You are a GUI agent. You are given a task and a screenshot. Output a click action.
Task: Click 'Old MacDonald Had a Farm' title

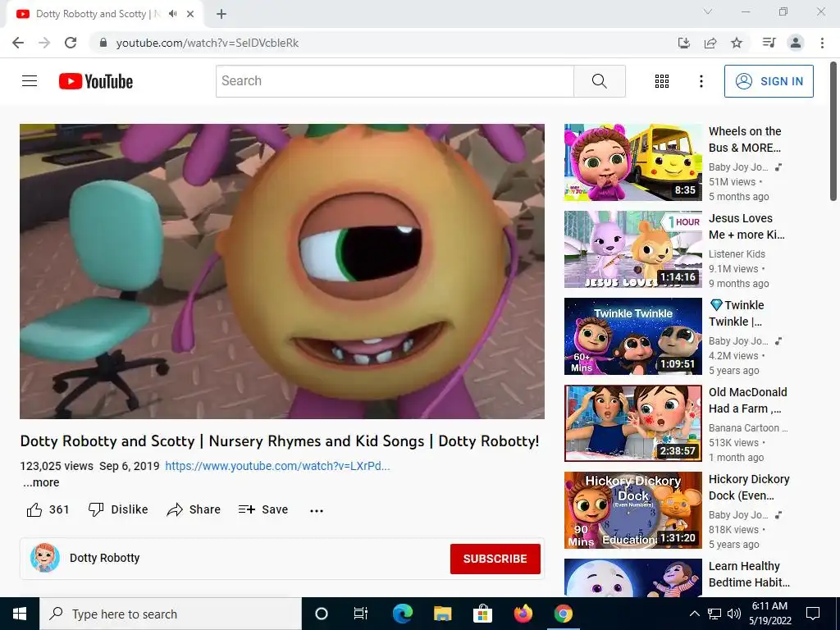[748, 400]
